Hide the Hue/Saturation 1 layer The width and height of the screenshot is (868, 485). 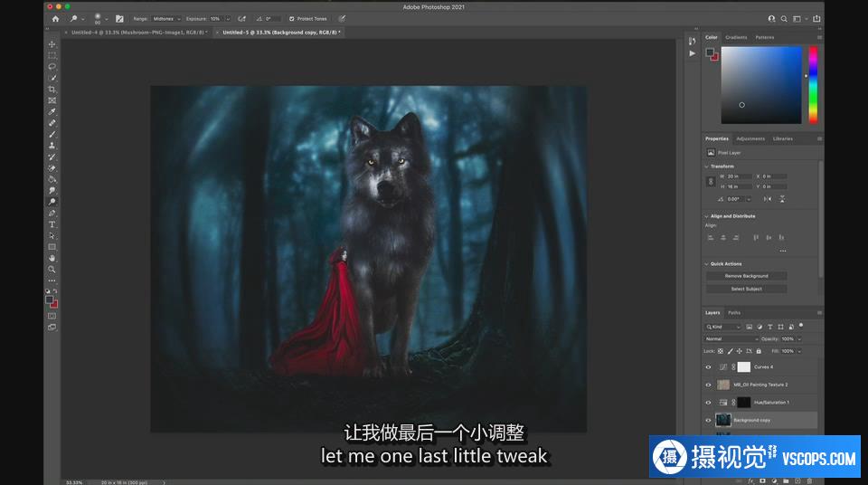(708, 403)
